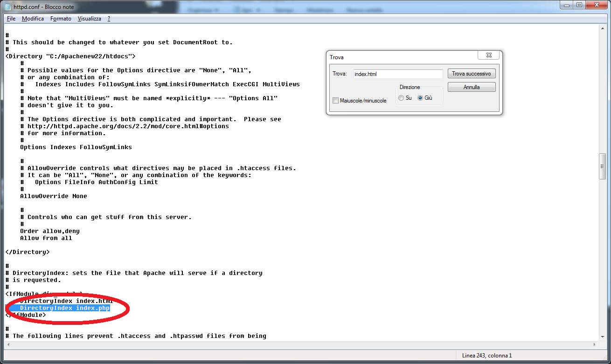The width and height of the screenshot is (611, 364).
Task: Open the File menu
Action: pos(11,19)
